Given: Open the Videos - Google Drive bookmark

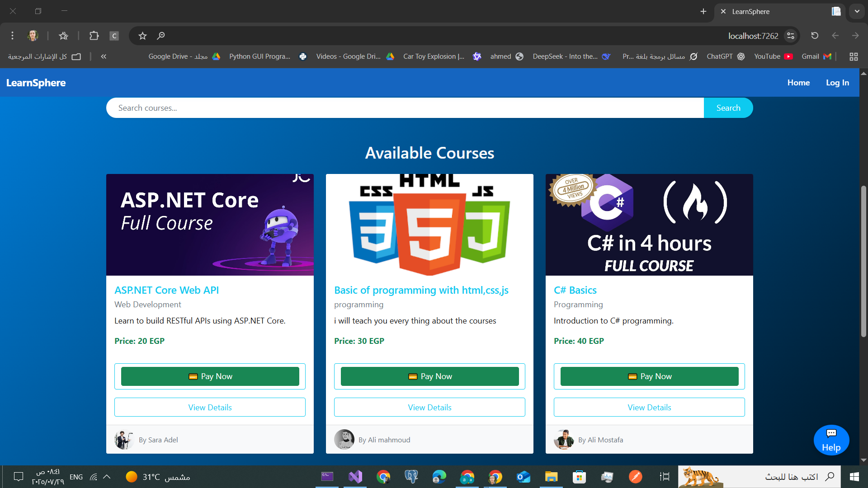Looking at the screenshot, I should tap(355, 56).
